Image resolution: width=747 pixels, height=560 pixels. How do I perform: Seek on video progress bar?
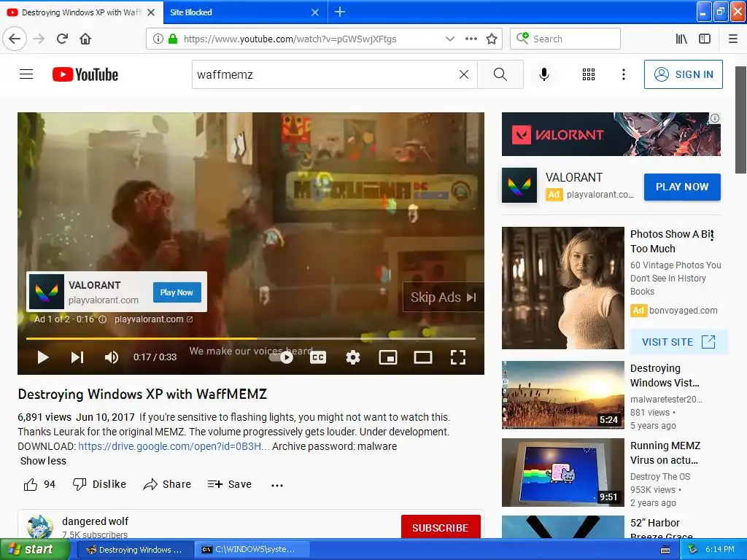(x=251, y=338)
